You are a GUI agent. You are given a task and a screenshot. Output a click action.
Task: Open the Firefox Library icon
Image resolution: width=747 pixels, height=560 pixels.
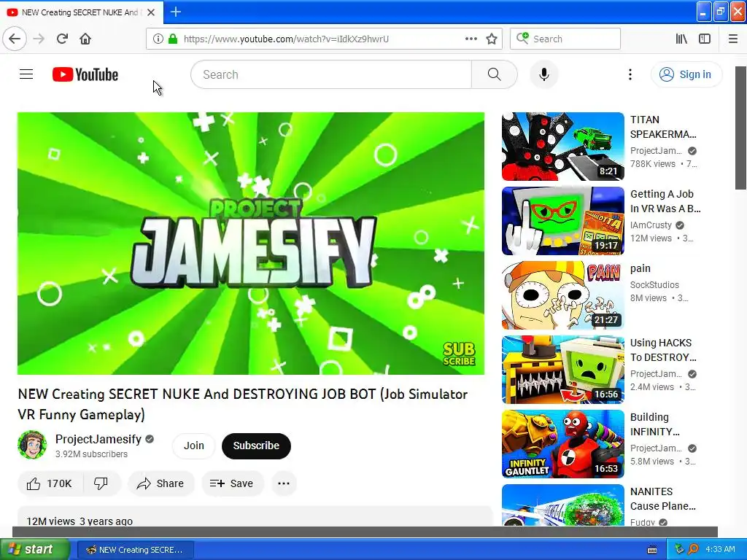[x=682, y=39]
